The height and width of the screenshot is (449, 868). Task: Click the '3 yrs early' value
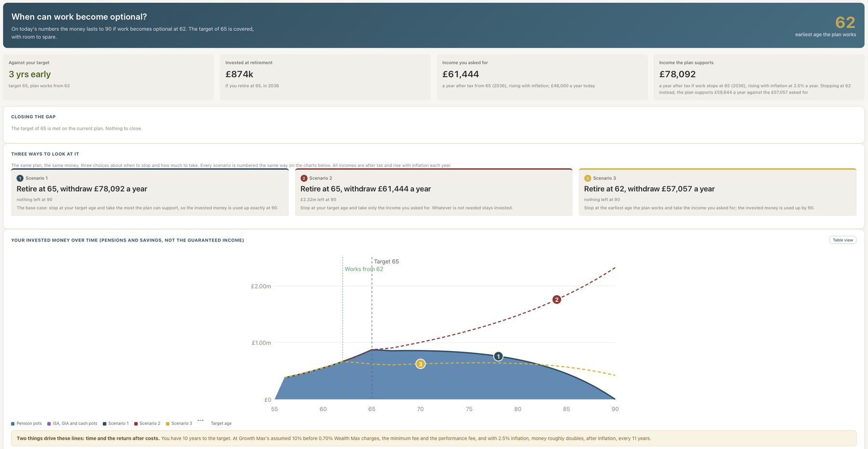pos(30,74)
